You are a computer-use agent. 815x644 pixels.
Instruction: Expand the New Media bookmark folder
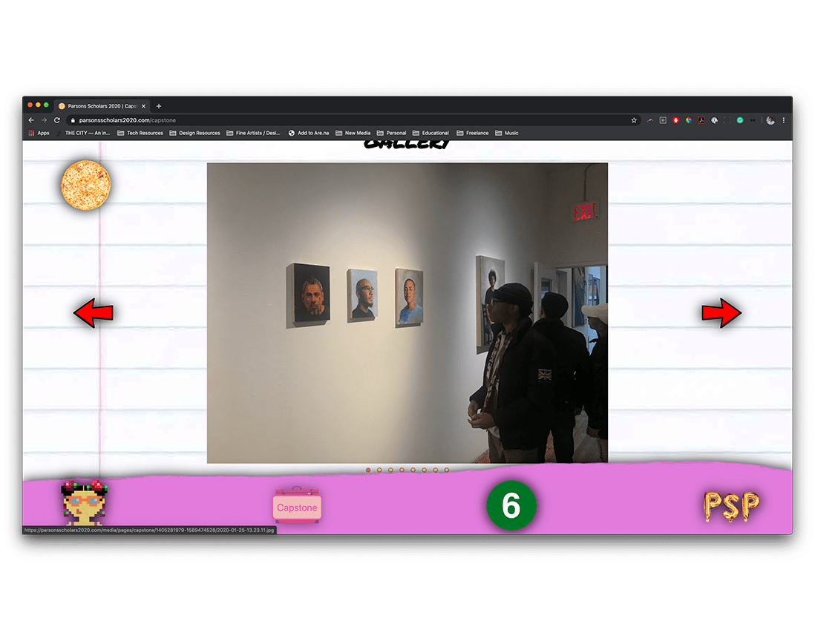coord(353,133)
